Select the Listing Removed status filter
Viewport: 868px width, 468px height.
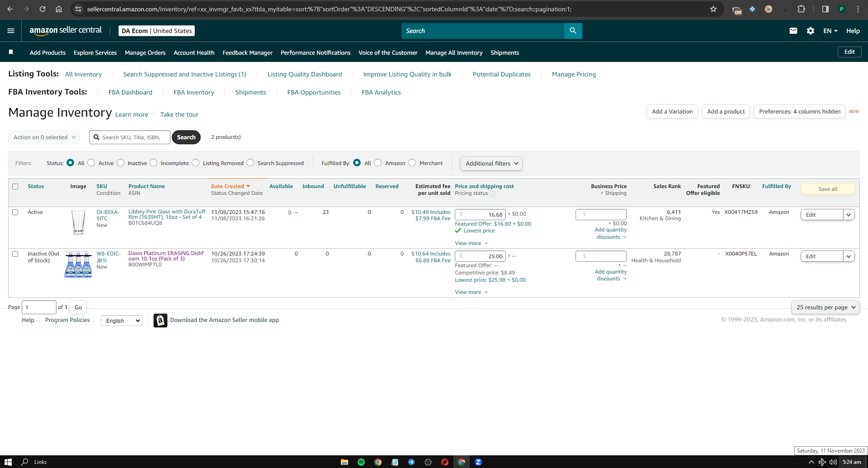196,163
